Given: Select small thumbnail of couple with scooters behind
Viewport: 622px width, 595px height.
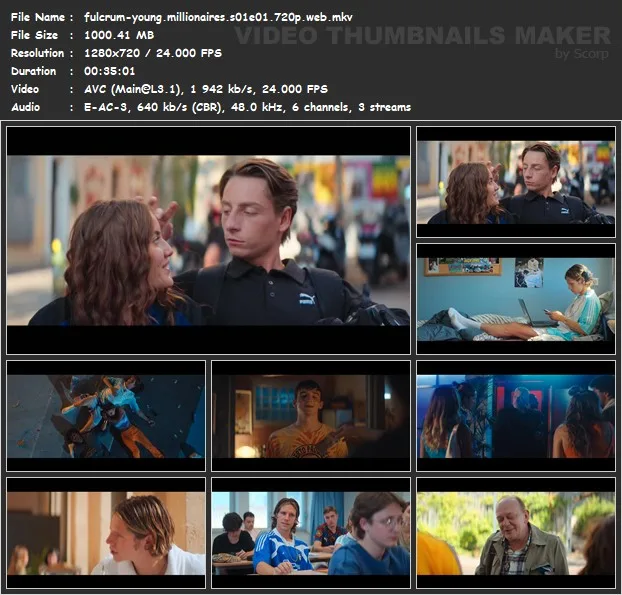Looking at the screenshot, I should coord(516,182).
